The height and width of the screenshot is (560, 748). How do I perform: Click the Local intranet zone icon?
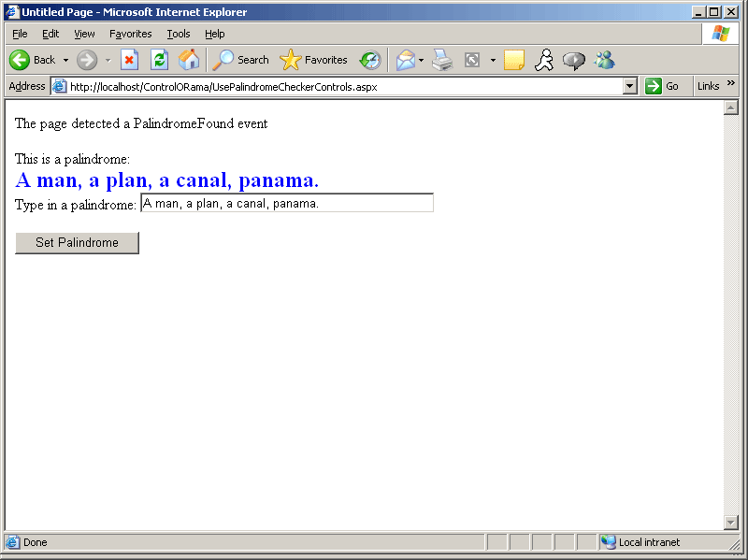point(609,542)
